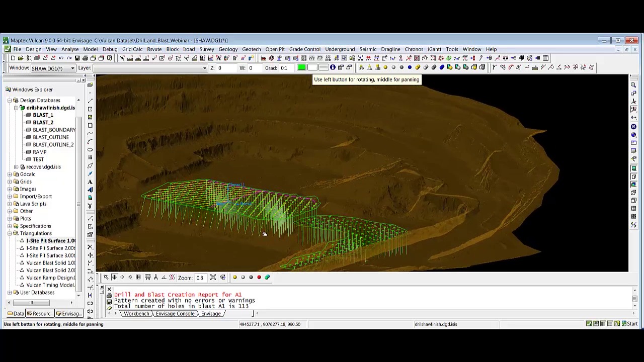Click the Redo toolbar icon

click(x=69, y=58)
